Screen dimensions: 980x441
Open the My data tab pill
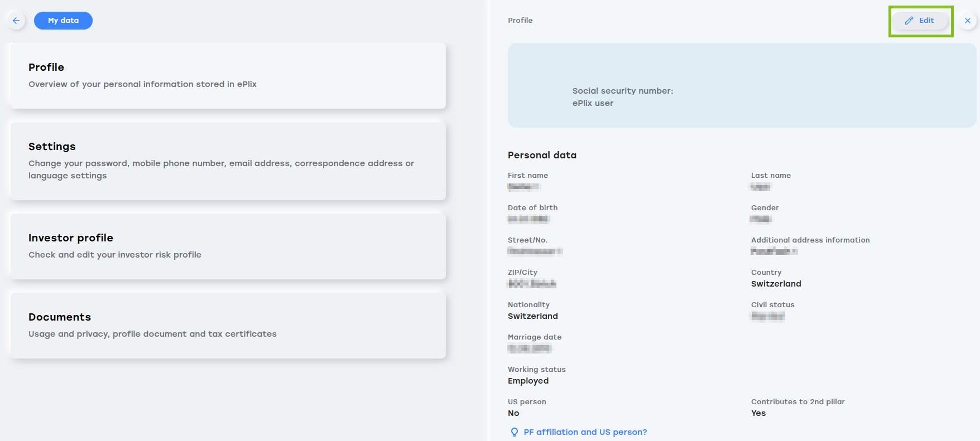point(63,21)
